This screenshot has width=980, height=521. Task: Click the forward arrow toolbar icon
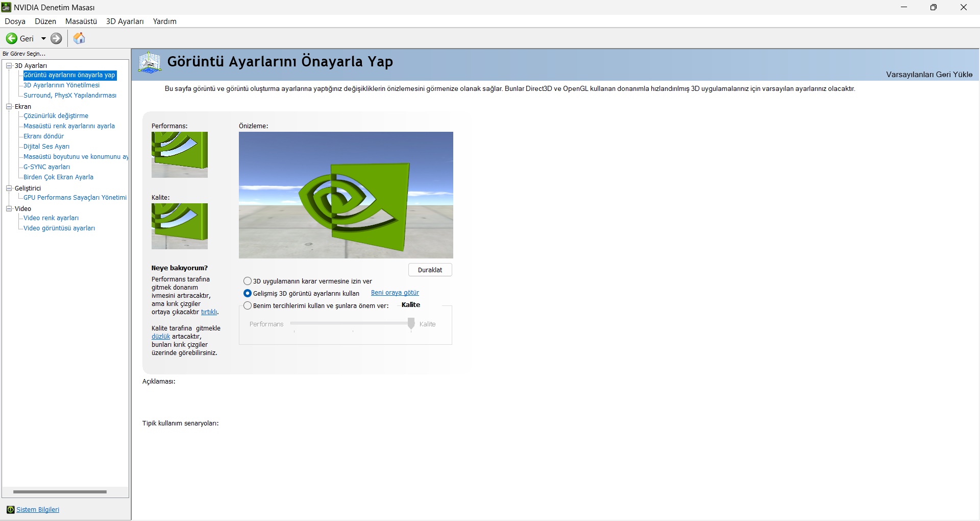56,38
